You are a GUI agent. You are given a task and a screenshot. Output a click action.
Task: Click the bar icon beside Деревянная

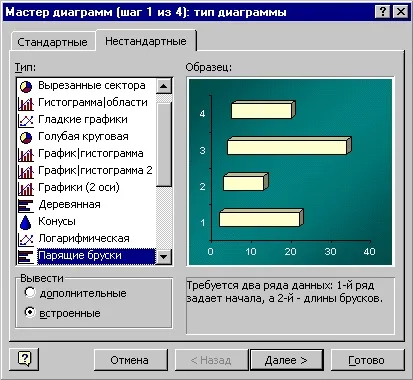coord(26,205)
